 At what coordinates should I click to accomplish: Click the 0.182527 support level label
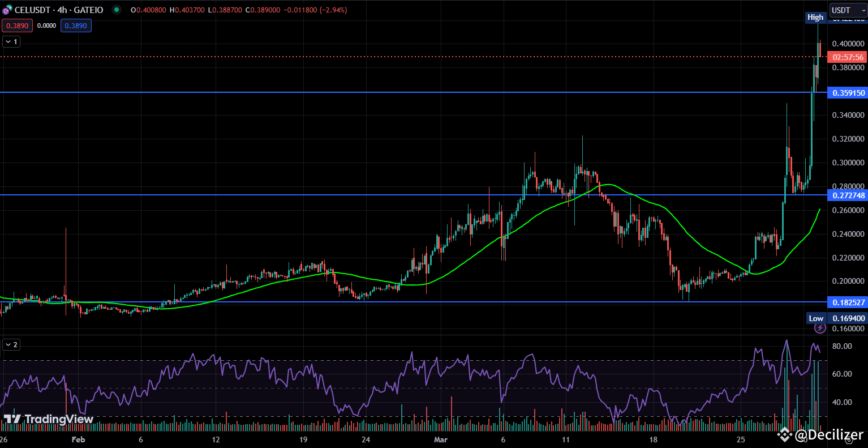pos(848,302)
